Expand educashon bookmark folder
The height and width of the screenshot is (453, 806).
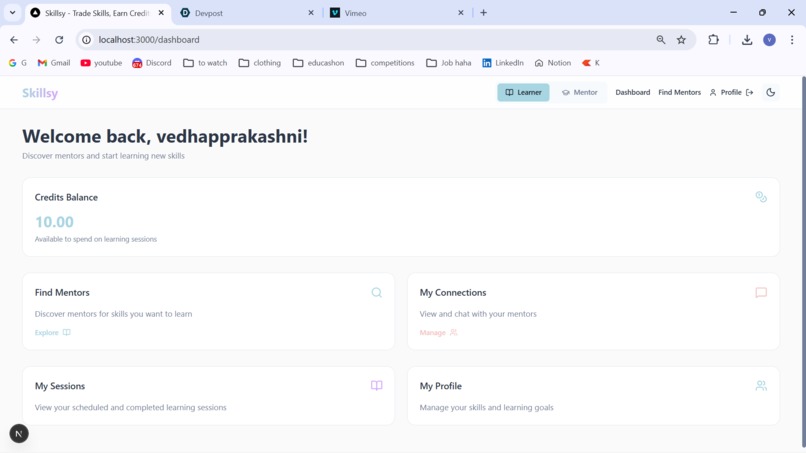[x=318, y=63]
